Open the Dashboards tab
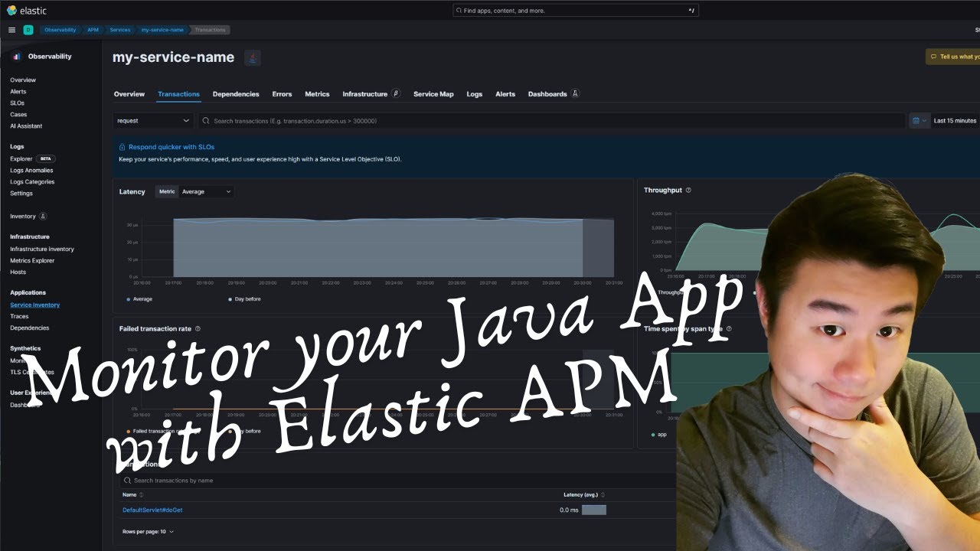 pyautogui.click(x=547, y=94)
